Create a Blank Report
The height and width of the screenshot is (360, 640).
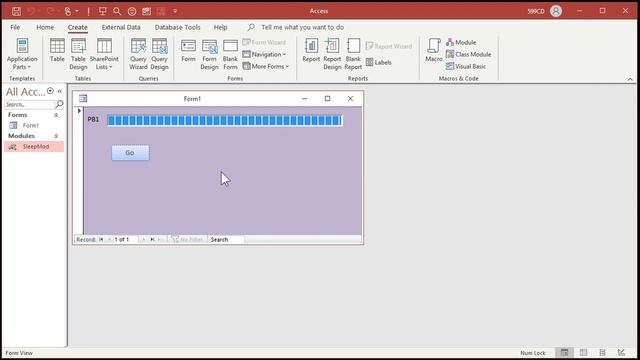(x=353, y=54)
